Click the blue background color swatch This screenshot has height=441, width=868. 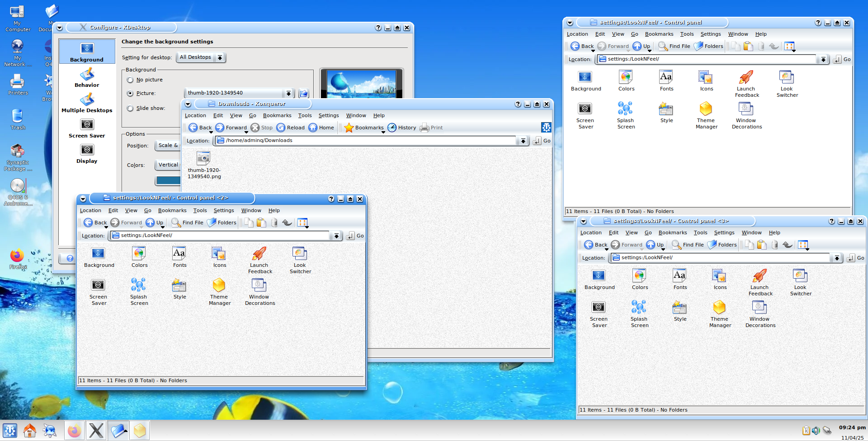168,180
